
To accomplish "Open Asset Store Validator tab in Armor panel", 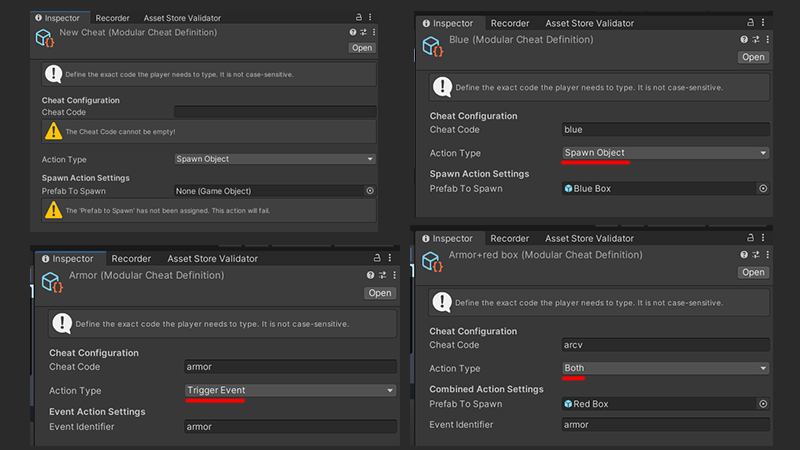I will pos(213,259).
